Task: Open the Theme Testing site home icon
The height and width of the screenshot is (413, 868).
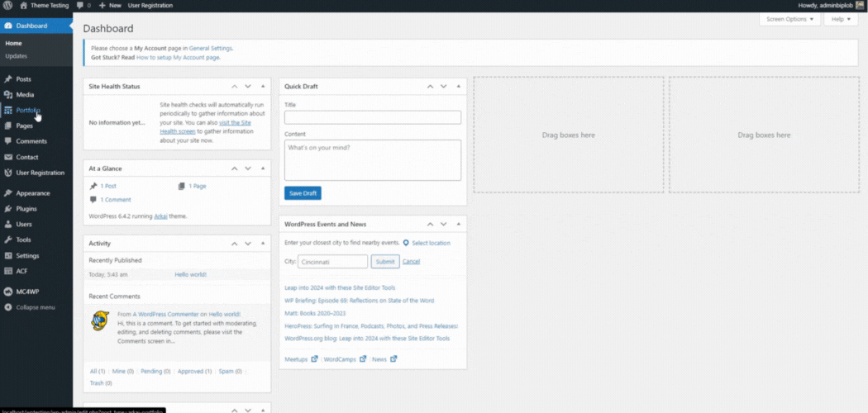Action: tap(23, 6)
